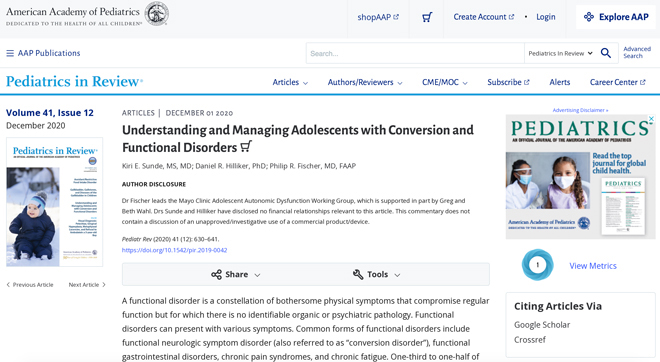Click the Citing Articles Via heading
This screenshot has width=660, height=362.
tap(558, 306)
